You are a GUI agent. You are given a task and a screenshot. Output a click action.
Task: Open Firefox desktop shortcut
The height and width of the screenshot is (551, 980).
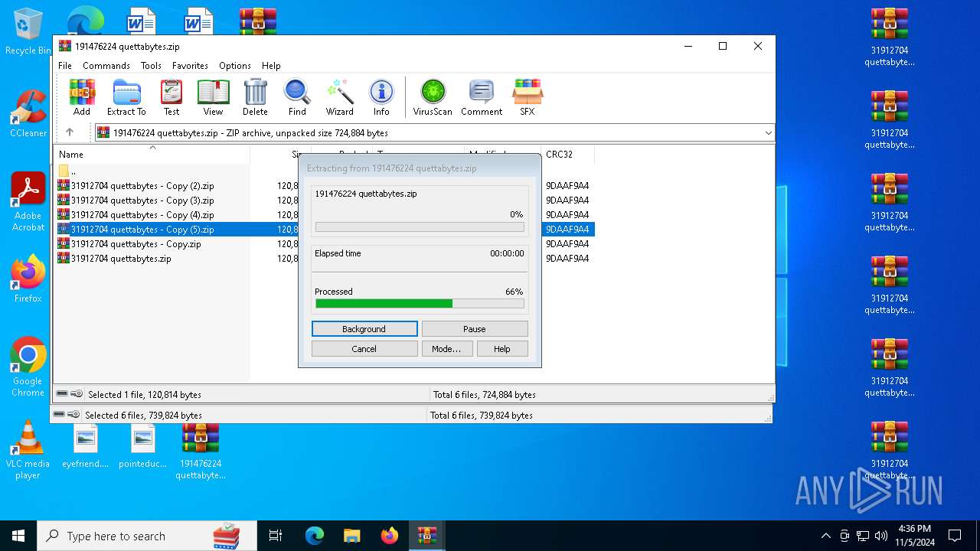(28, 279)
